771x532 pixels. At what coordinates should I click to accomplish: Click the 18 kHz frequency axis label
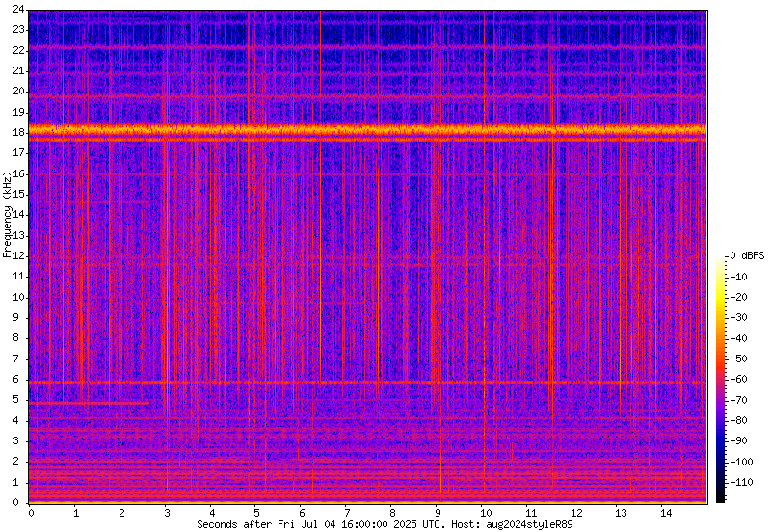click(18, 133)
